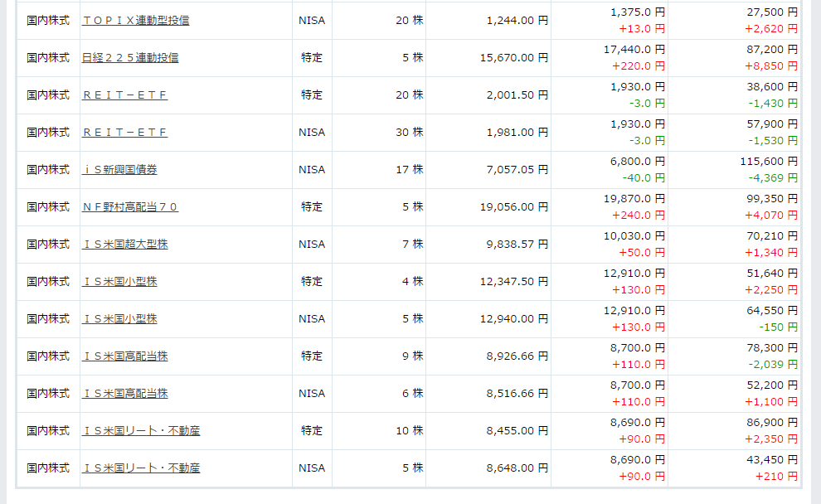
Task: Select the acquisition price 1,981.00 円
Action: (x=517, y=133)
